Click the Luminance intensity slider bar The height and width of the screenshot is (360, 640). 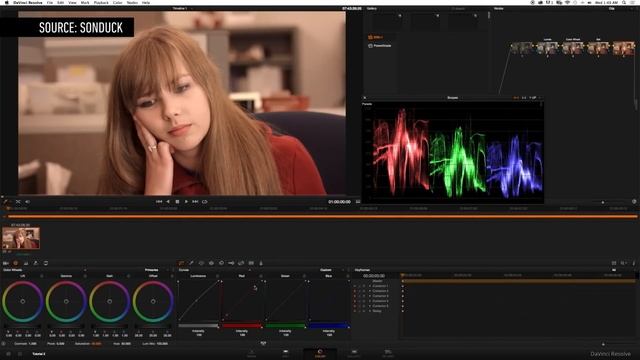pyautogui.click(x=198, y=326)
